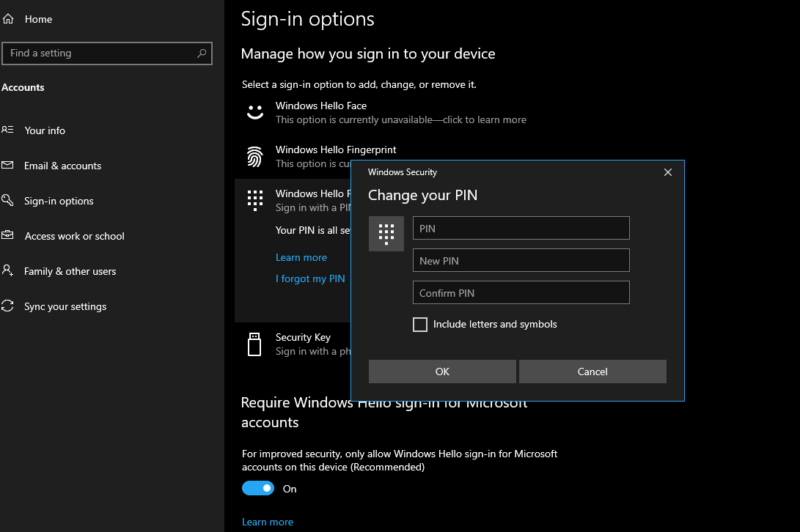Click the Email & accounts envelope icon
The width and height of the screenshot is (800, 532).
click(x=7, y=166)
